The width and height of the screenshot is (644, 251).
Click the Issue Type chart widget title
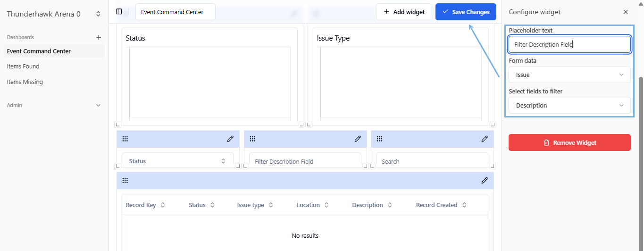[333, 38]
